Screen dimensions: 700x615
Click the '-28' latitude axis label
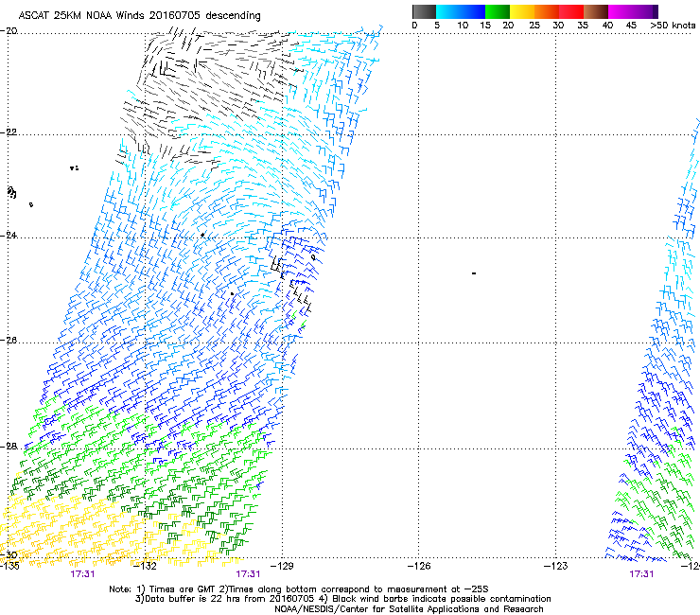click(x=9, y=447)
